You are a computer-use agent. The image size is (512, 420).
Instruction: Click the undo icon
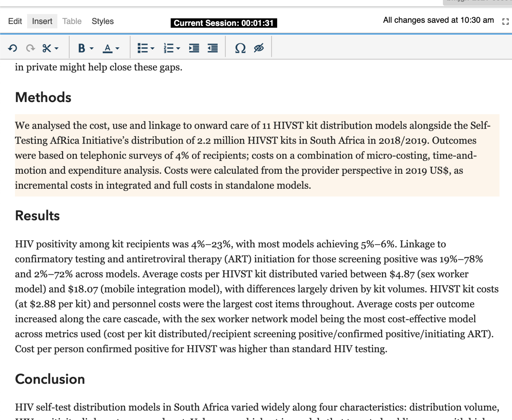click(13, 48)
